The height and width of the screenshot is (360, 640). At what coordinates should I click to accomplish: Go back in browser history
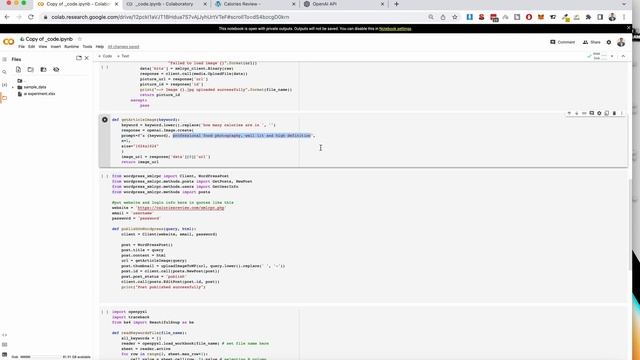[7, 17]
